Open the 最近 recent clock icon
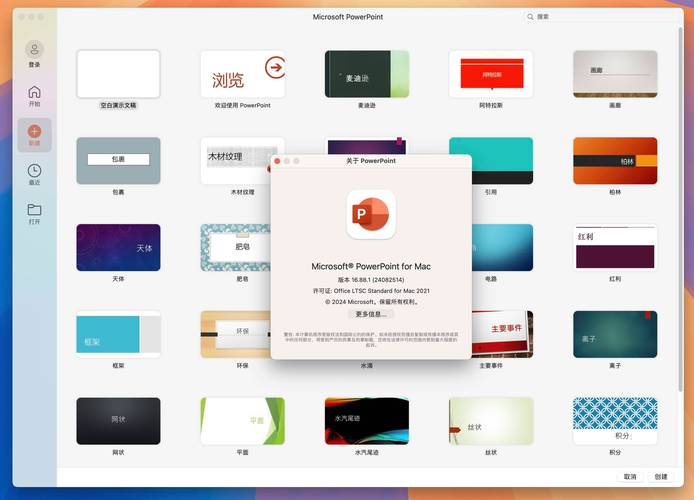The height and width of the screenshot is (500, 694). [x=34, y=171]
